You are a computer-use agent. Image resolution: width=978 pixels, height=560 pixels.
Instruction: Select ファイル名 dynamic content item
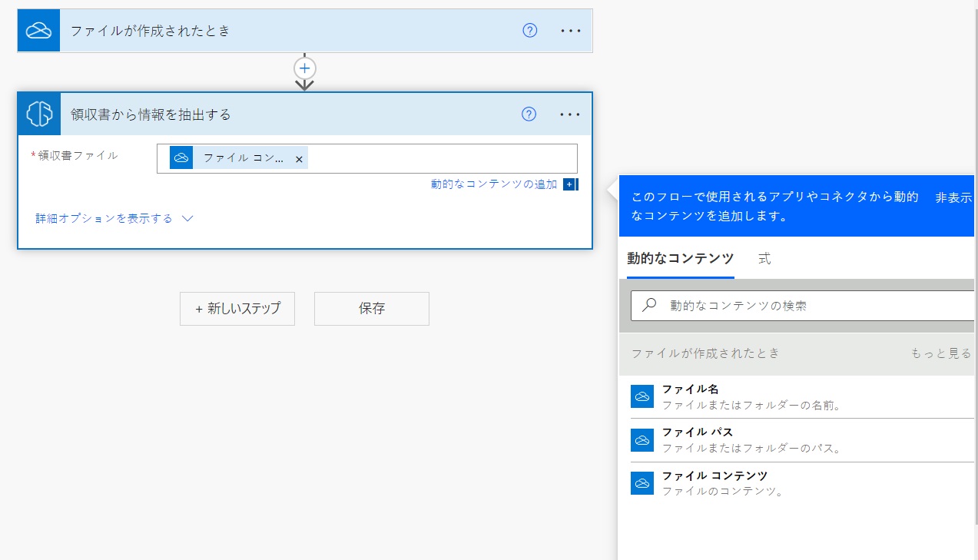click(x=799, y=396)
